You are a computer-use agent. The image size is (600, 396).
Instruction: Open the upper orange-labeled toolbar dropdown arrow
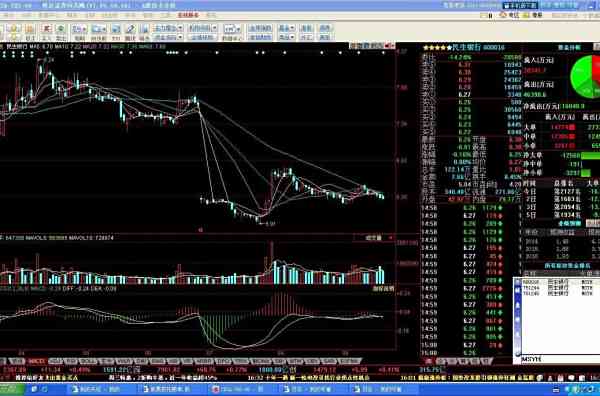coord(180,28)
